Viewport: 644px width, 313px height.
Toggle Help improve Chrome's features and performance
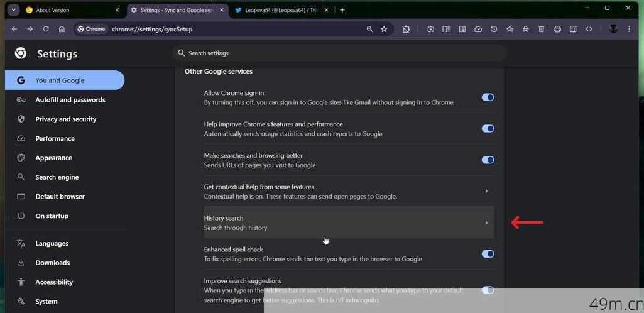pos(488,129)
